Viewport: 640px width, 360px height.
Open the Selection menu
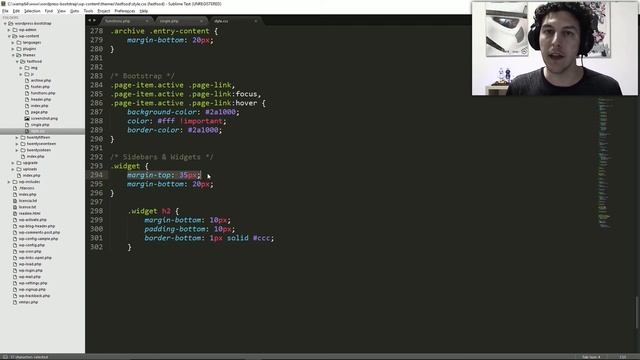[32, 11]
